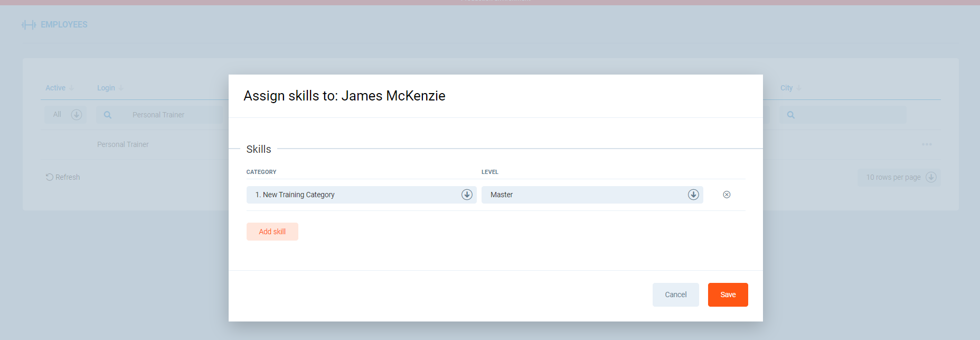Open the three-dots row actions menu
Image resolution: width=980 pixels, height=340 pixels.
(927, 144)
